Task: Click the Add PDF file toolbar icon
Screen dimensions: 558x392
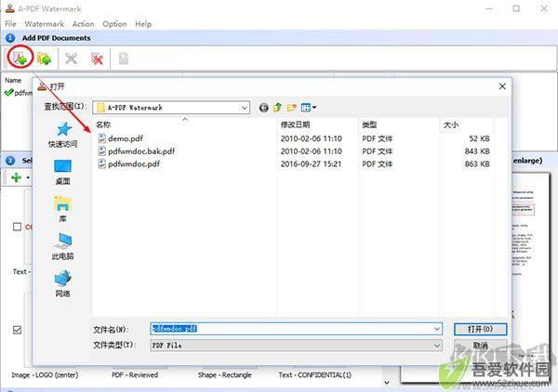Action: 20,59
